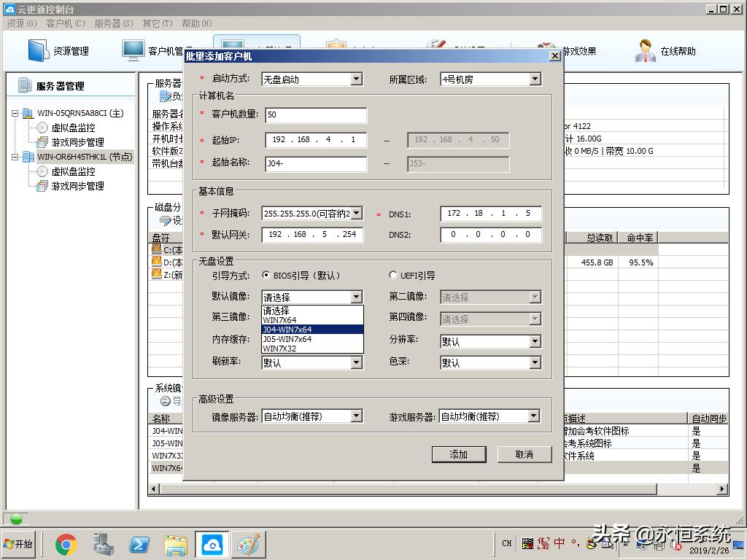Click the 添加 button to add clients
The height and width of the screenshot is (560, 747).
[459, 454]
